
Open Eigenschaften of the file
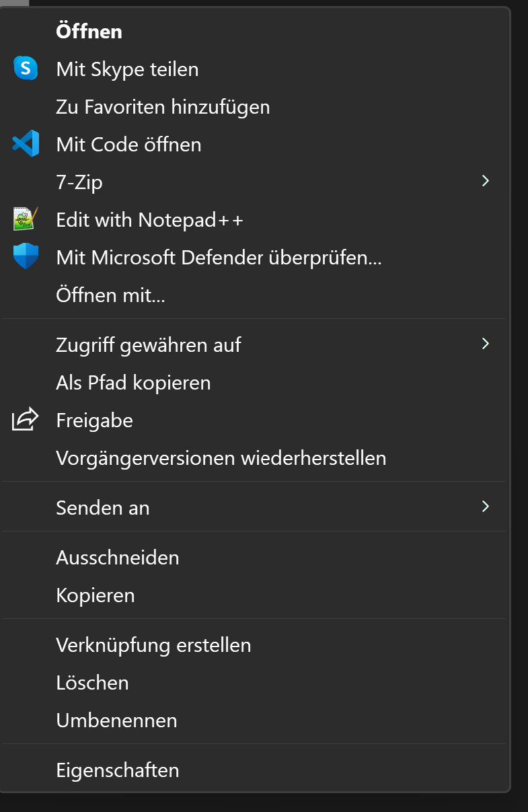coord(118,770)
